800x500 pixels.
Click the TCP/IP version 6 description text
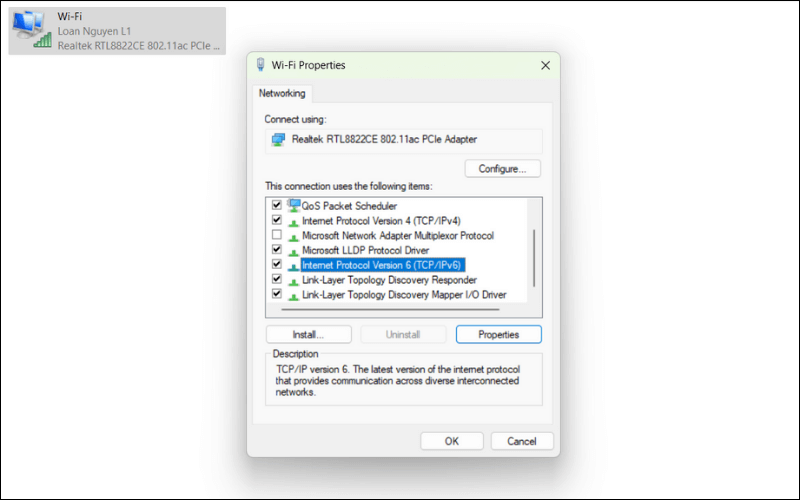coord(397,381)
